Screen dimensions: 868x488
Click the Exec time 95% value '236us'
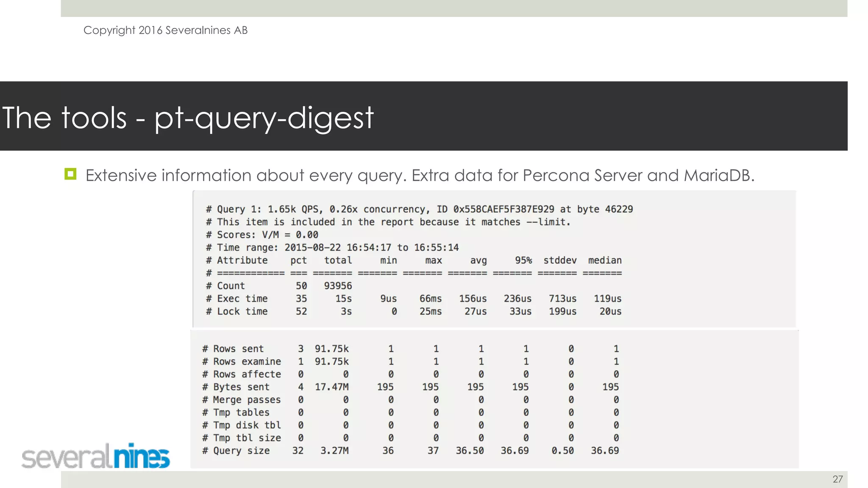click(518, 299)
